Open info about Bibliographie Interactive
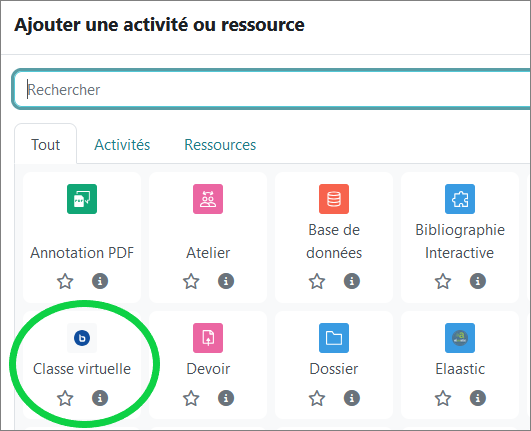Screen dimensions: 531x431 [478, 281]
